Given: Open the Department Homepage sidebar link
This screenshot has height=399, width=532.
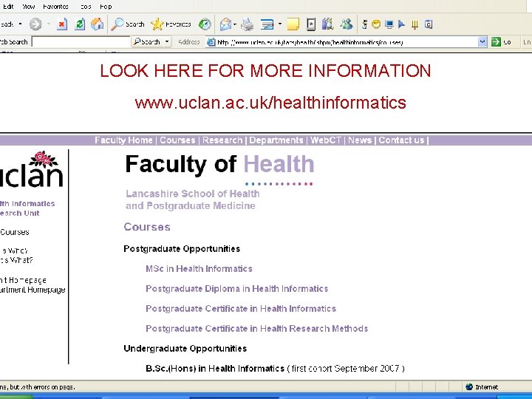Looking at the screenshot, I should 33,290.
